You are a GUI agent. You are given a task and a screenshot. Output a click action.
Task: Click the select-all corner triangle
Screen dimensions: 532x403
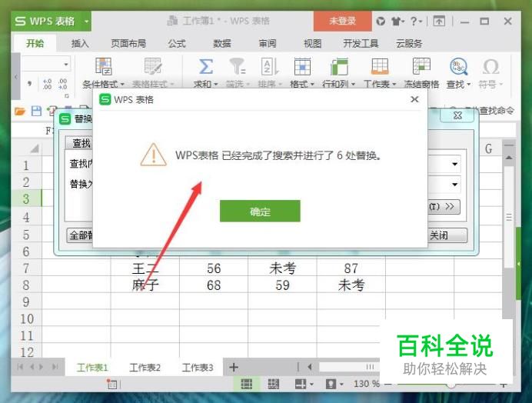click(x=35, y=148)
